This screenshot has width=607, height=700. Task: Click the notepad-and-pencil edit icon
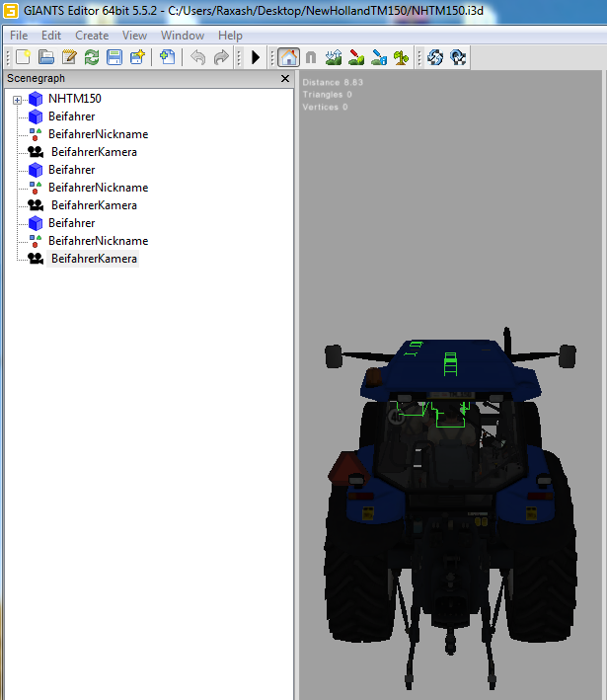(x=69, y=57)
